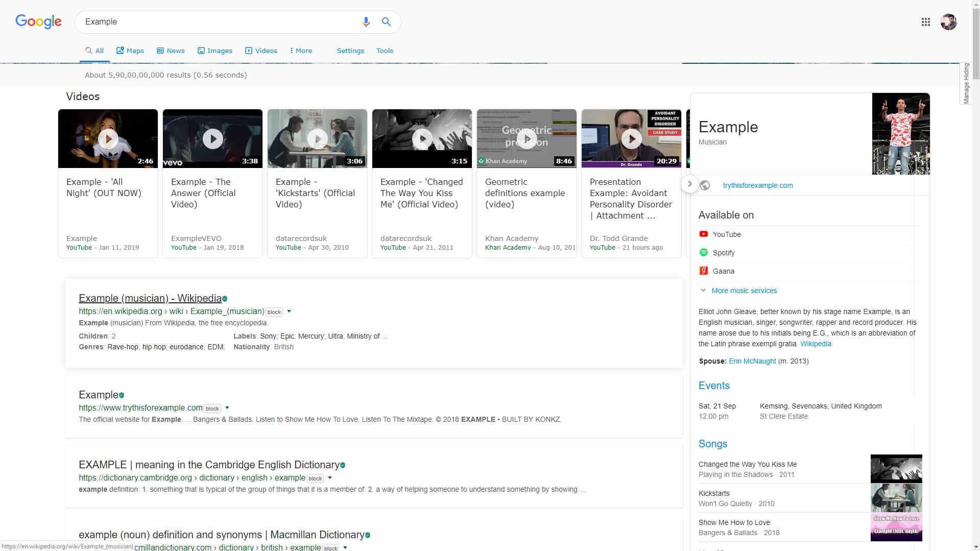The width and height of the screenshot is (980, 551).
Task: Play 'Kickstarts' official video thumbnail
Action: [x=317, y=138]
